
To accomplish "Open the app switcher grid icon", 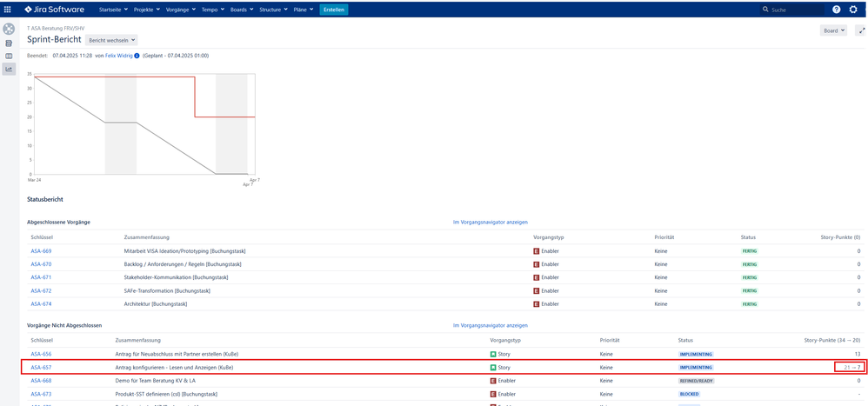I will [x=7, y=10].
